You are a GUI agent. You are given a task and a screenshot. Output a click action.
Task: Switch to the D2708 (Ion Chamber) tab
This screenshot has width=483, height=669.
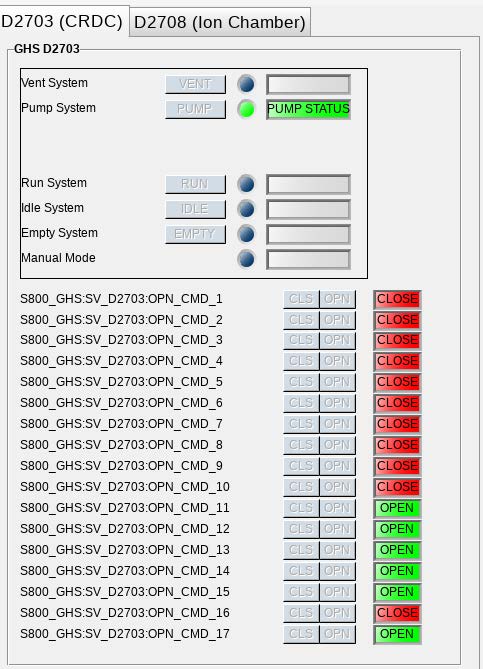click(220, 22)
